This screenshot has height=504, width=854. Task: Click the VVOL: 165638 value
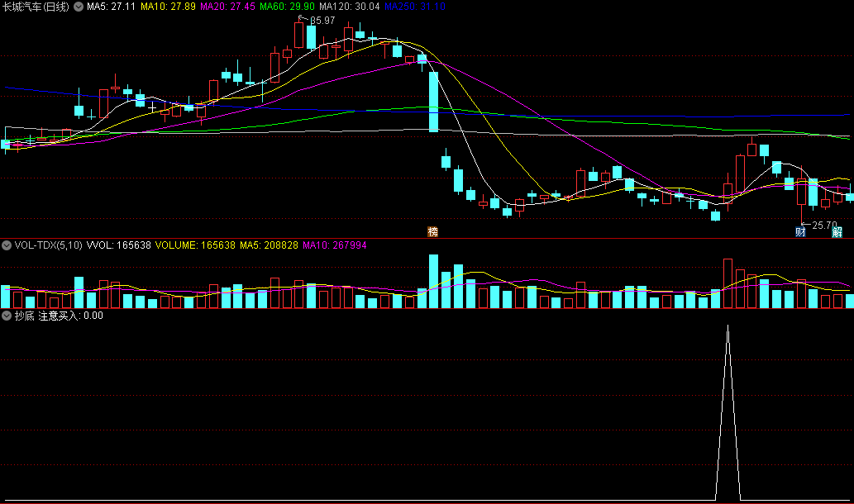pyautogui.click(x=119, y=245)
